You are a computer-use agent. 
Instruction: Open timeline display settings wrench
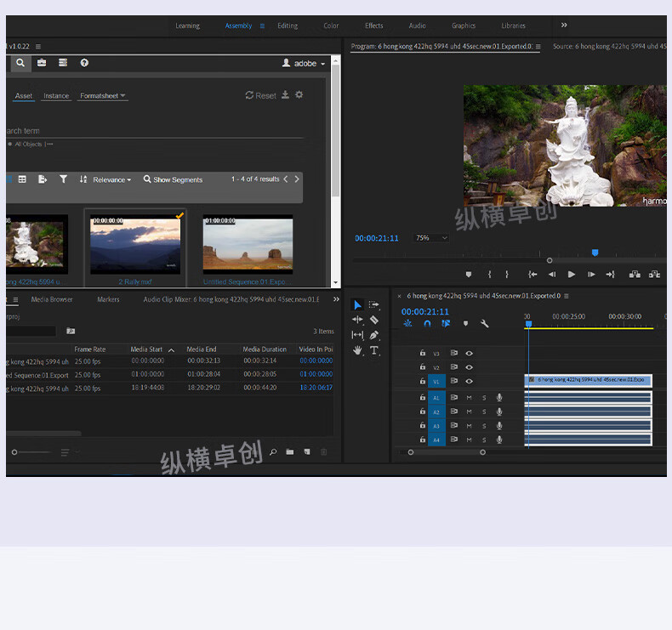pos(485,324)
